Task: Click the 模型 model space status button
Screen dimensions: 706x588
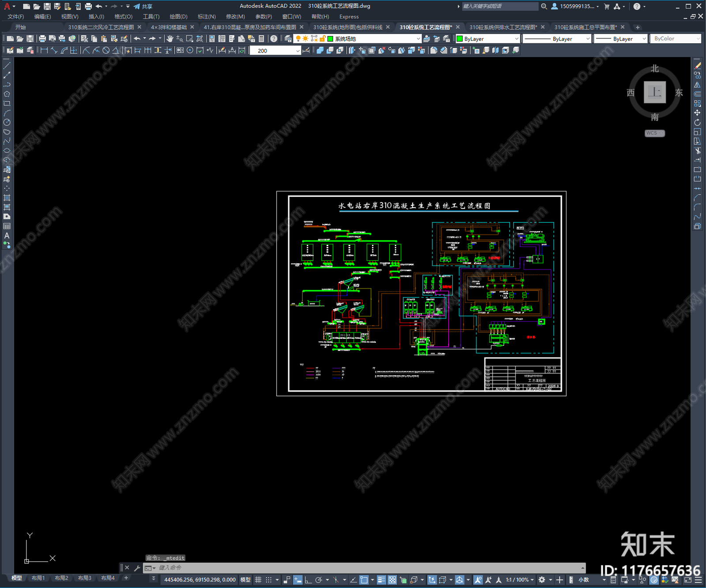Action: 245,580
